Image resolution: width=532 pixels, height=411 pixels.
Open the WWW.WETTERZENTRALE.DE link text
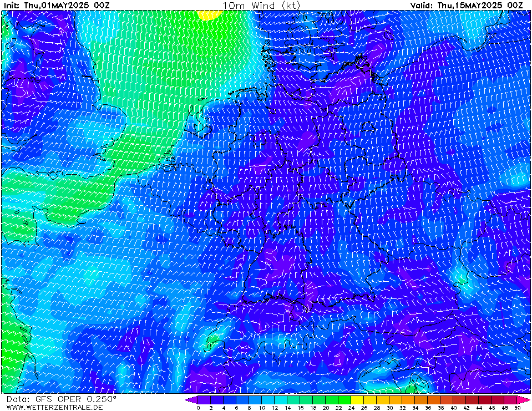coord(54,407)
